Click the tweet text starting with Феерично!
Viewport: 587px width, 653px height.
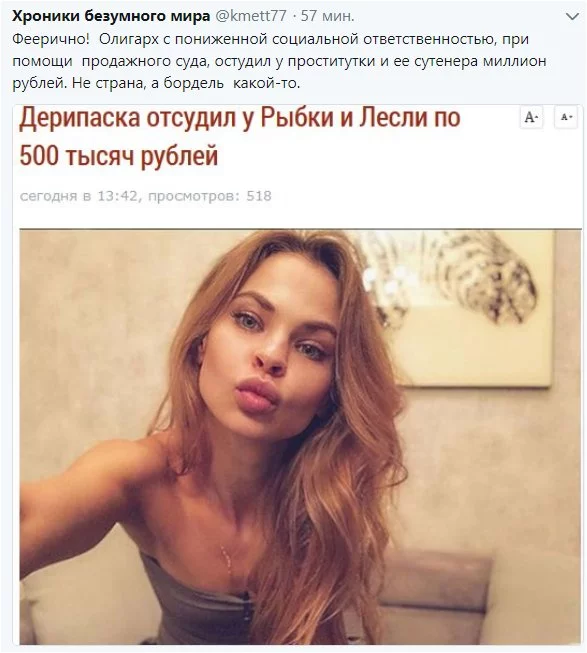[279, 61]
